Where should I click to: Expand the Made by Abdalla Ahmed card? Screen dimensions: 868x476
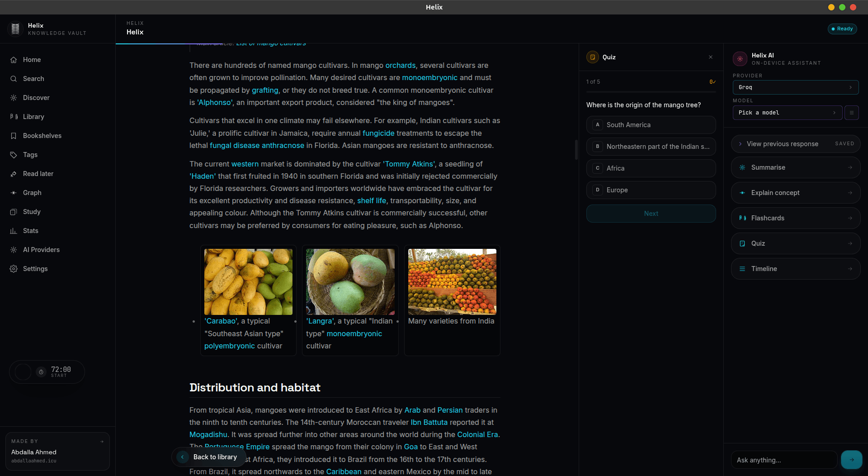point(57,451)
